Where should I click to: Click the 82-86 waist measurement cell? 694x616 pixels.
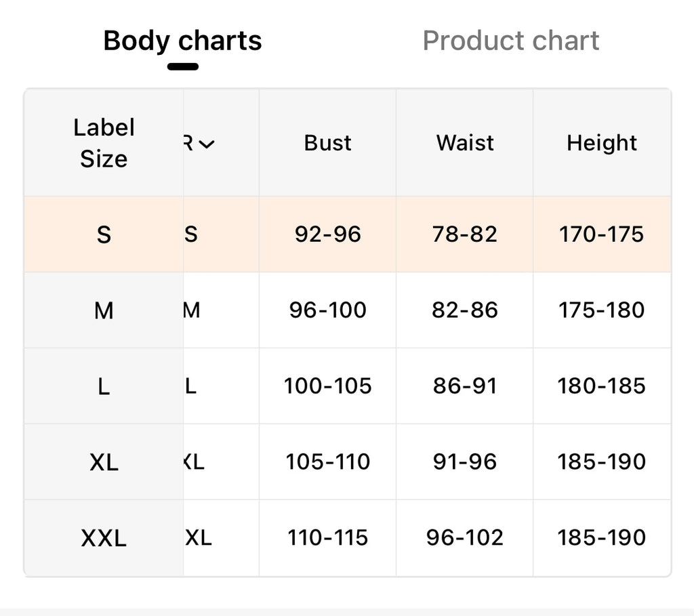coord(465,310)
